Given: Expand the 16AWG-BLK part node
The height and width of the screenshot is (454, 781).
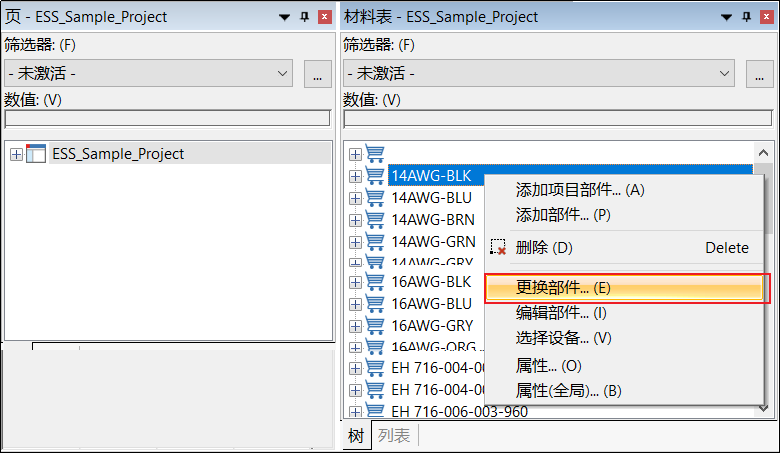Looking at the screenshot, I should tap(355, 283).
